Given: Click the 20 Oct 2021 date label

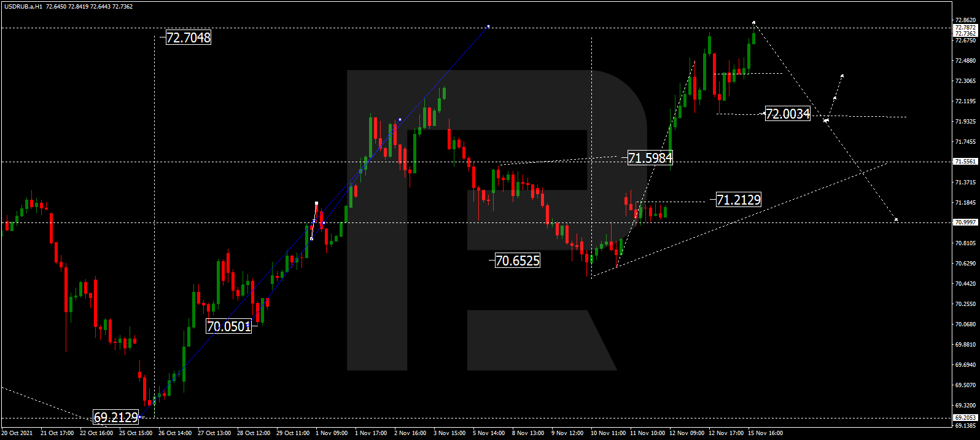Looking at the screenshot, I should coord(17,433).
